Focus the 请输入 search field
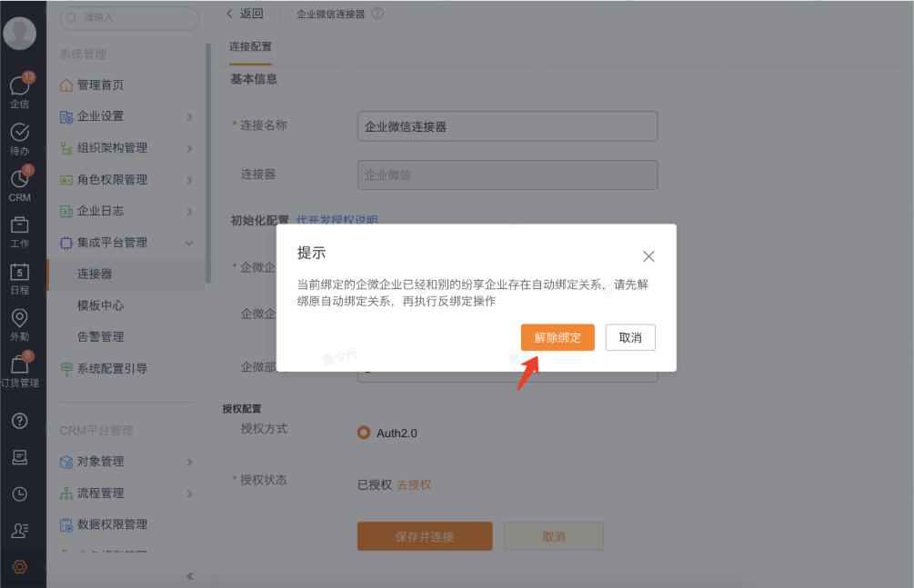 [129, 17]
